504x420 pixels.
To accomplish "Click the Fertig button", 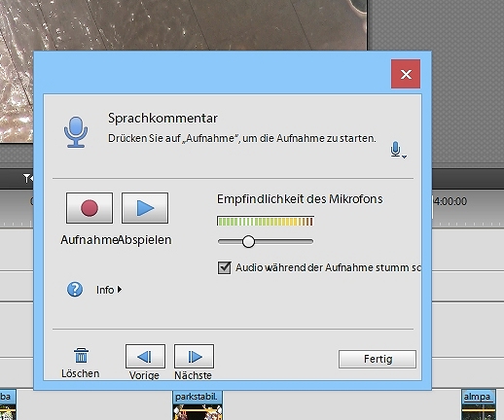I will point(378,359).
